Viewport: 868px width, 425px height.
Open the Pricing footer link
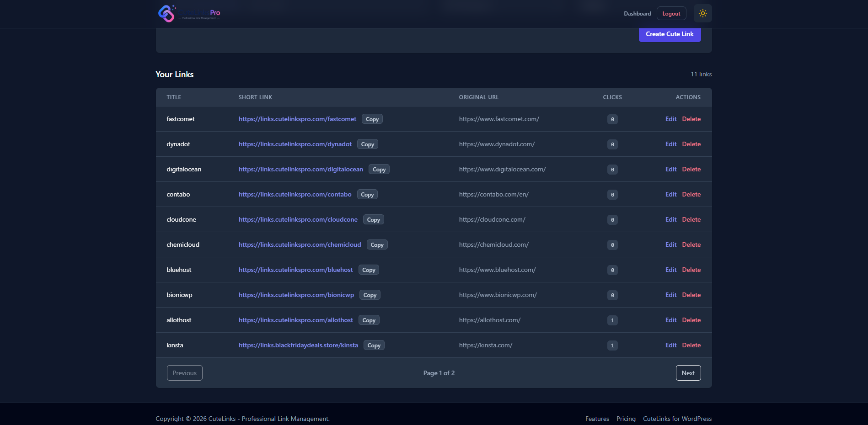626,419
